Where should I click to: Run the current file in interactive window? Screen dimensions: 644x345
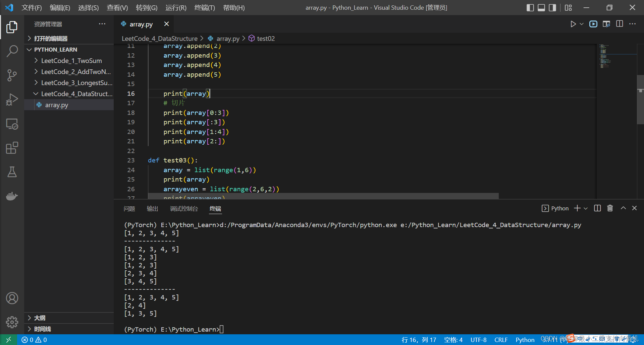pos(593,24)
